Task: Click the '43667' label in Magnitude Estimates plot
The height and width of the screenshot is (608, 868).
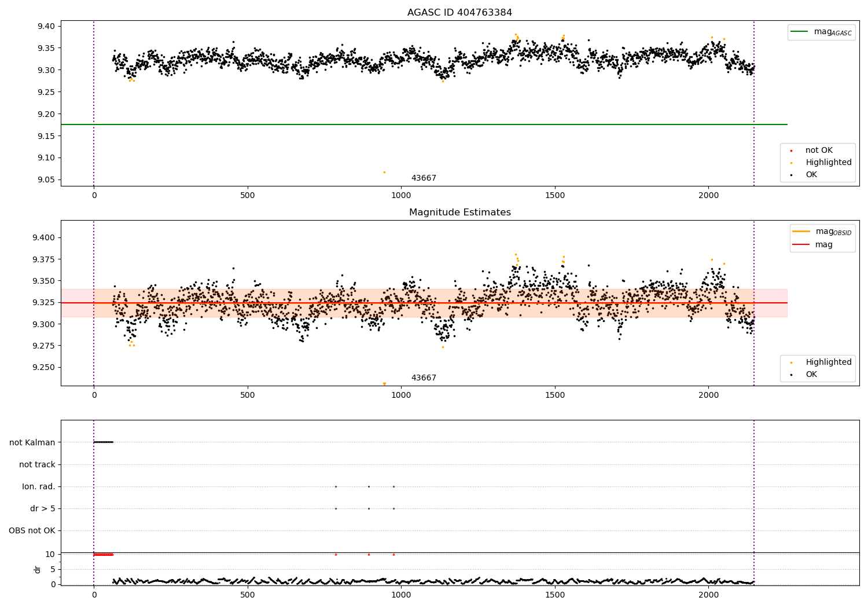Action: [424, 378]
